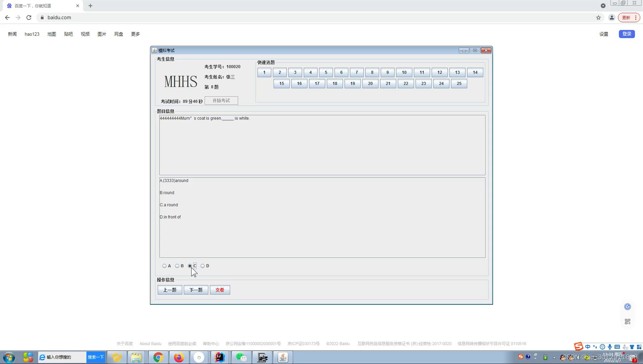Open Sogou emoji smiley panel
The width and height of the screenshot is (643, 364).
click(x=602, y=347)
